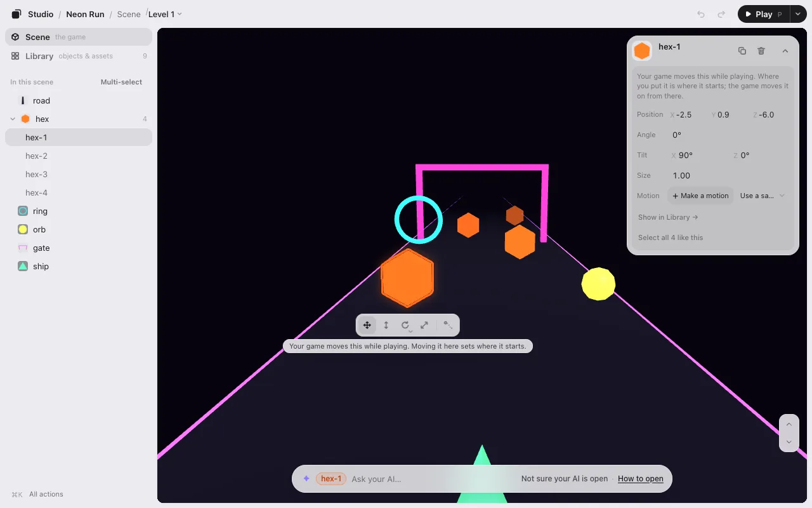Toggle Multi-select in the scene list
The width and height of the screenshot is (812, 508).
[121, 82]
